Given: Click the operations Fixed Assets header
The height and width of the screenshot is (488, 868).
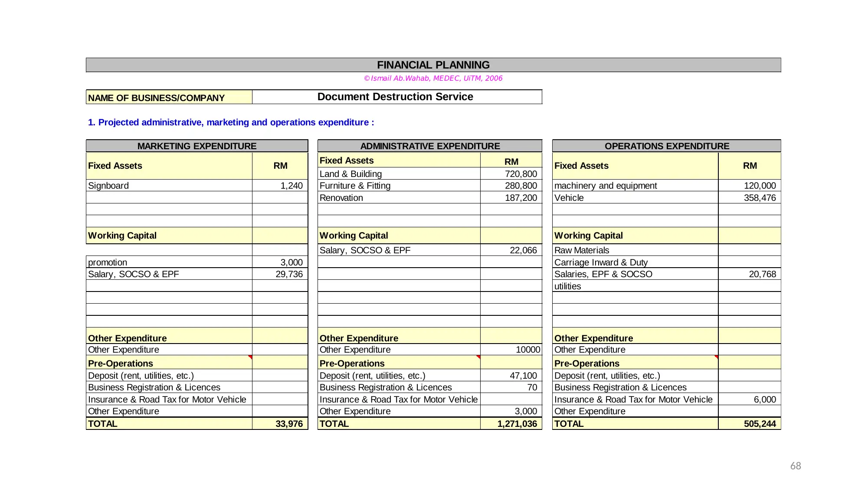Looking at the screenshot, I should point(581,166).
